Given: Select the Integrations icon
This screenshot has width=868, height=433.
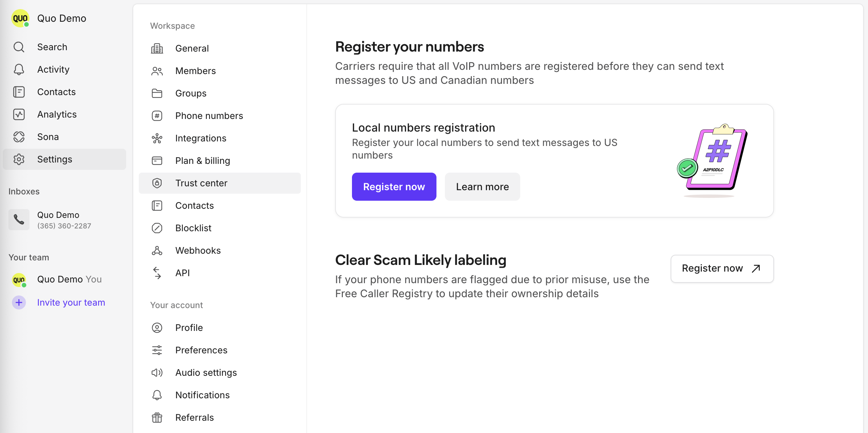Looking at the screenshot, I should 157,138.
